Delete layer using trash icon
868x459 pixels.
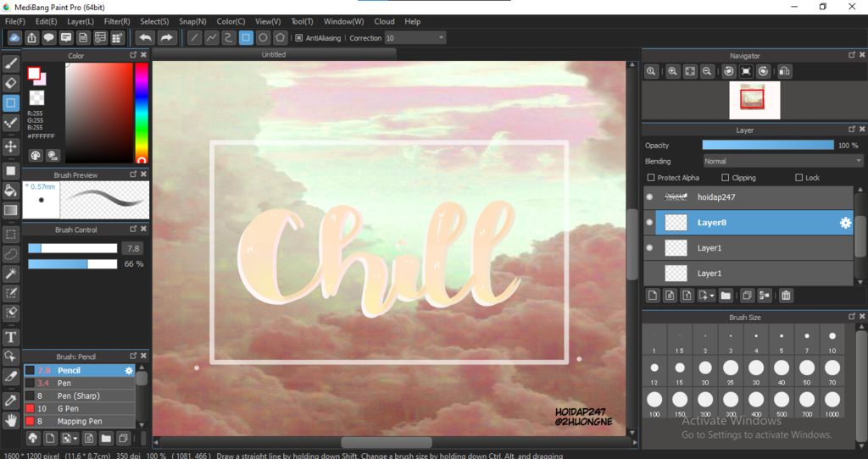(x=786, y=296)
